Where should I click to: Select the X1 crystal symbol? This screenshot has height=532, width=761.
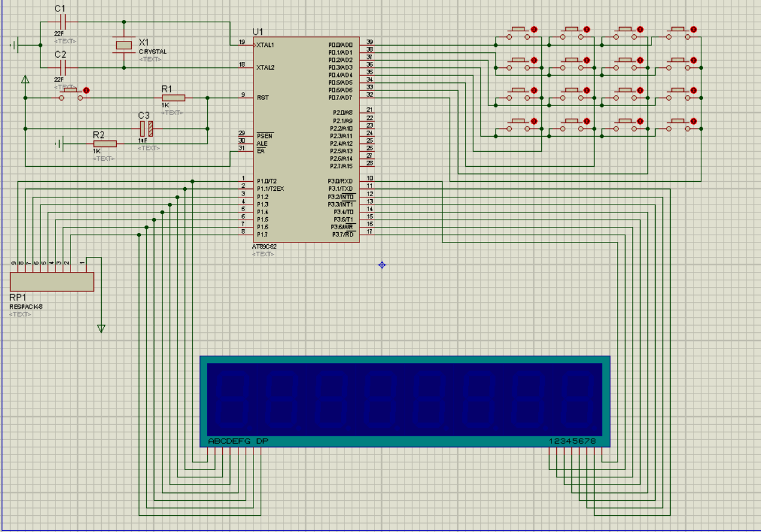point(123,45)
